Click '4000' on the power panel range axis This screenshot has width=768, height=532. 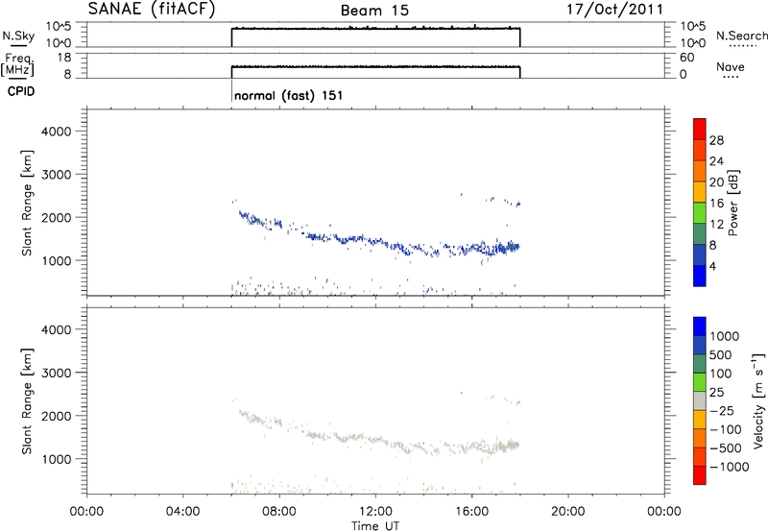tap(57, 132)
